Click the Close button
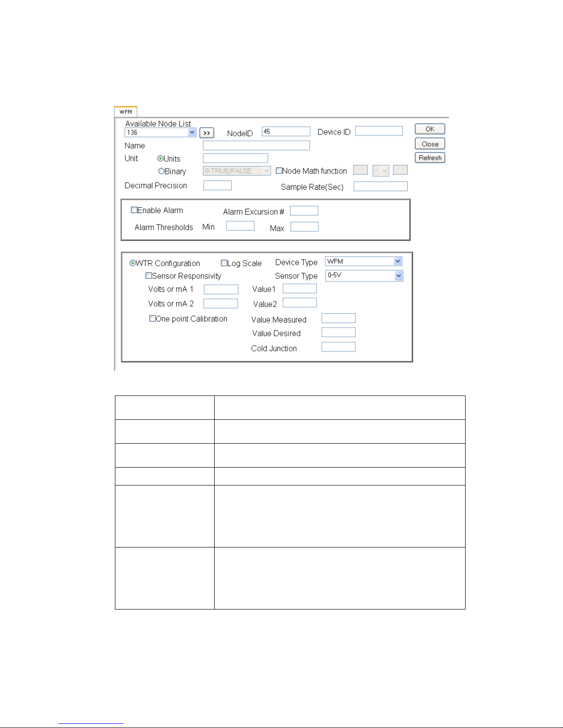563x728 pixels. tap(430, 144)
